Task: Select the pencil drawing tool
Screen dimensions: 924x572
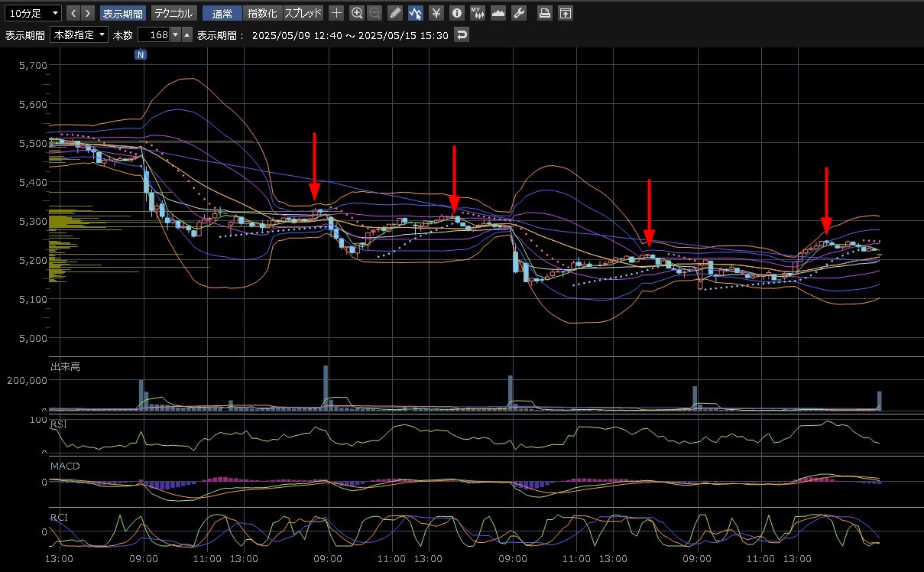Action: (395, 13)
